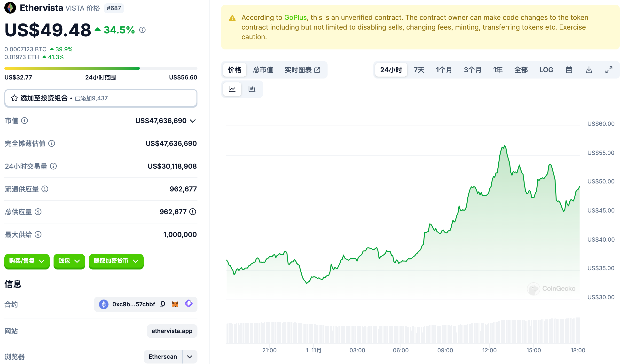Expand chart to fullscreen
Screen dimensions: 627x364
609,70
